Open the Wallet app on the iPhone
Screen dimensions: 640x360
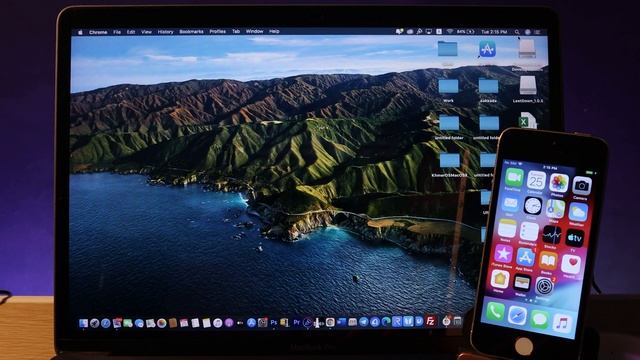522,283
